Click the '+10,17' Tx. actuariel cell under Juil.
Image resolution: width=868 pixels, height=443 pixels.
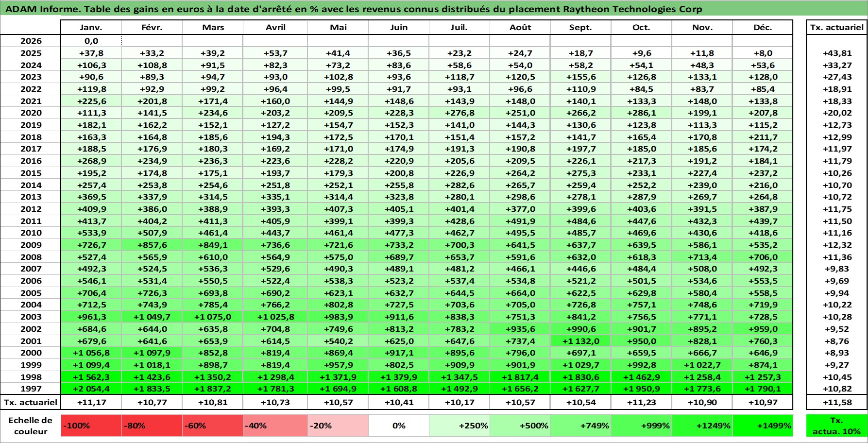(x=460, y=402)
